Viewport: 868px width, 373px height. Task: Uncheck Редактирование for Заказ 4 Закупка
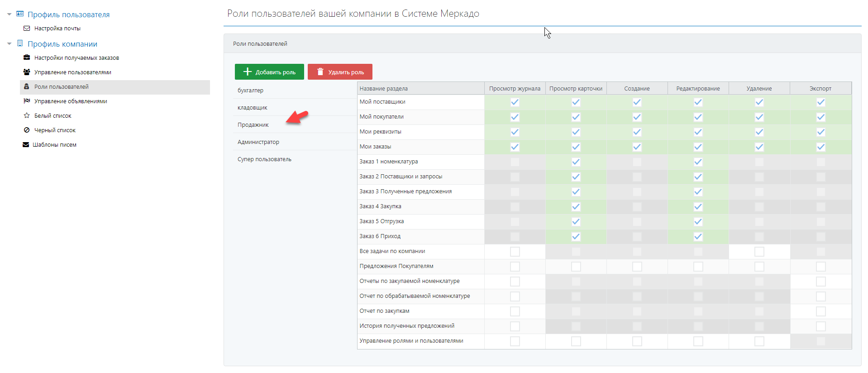(698, 207)
